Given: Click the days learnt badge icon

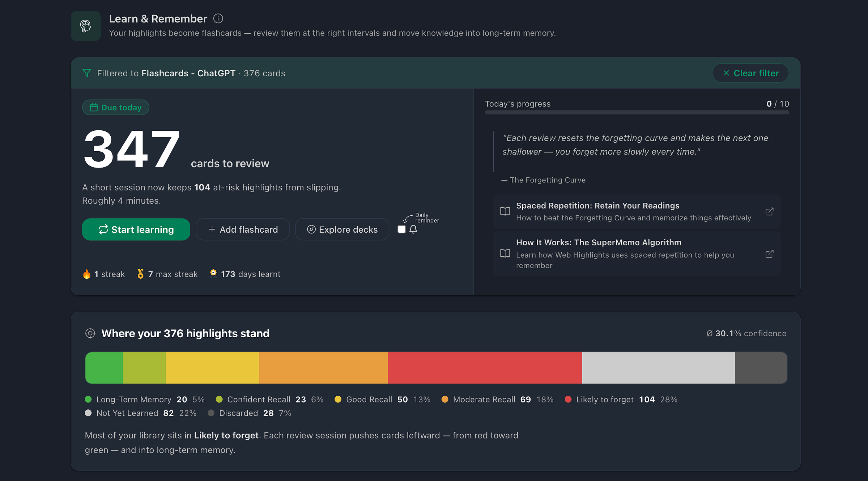Looking at the screenshot, I should pos(213,273).
